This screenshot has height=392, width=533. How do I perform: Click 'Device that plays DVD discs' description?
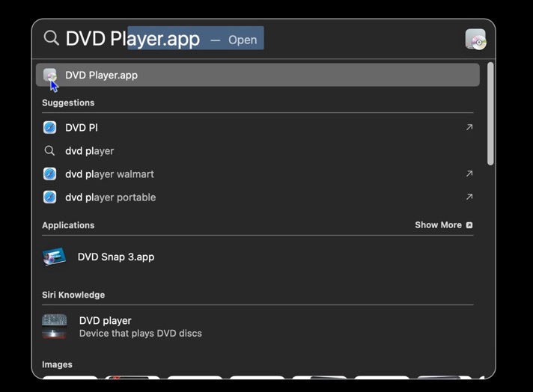[x=141, y=334]
